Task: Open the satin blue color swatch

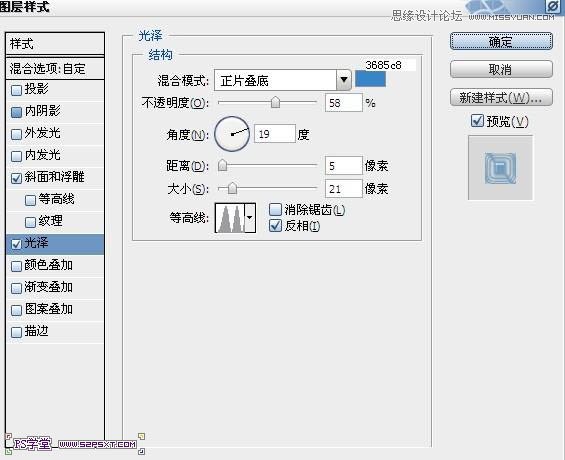Action: [370, 79]
